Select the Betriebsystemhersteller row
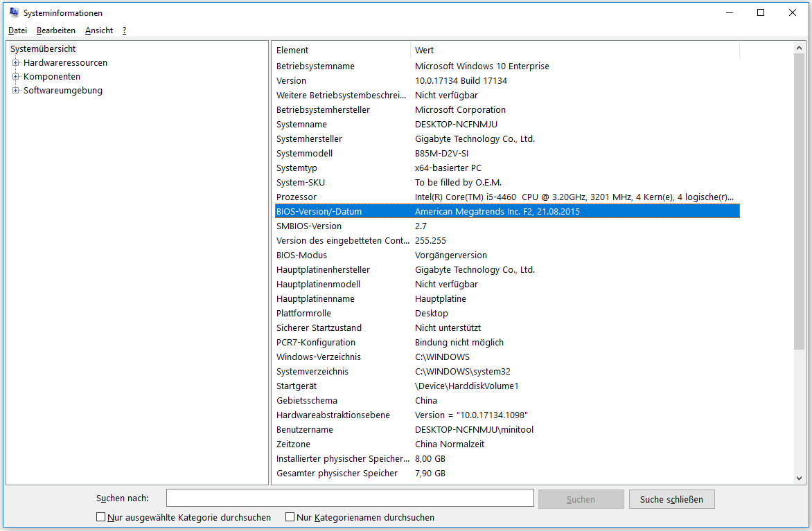 (x=507, y=109)
